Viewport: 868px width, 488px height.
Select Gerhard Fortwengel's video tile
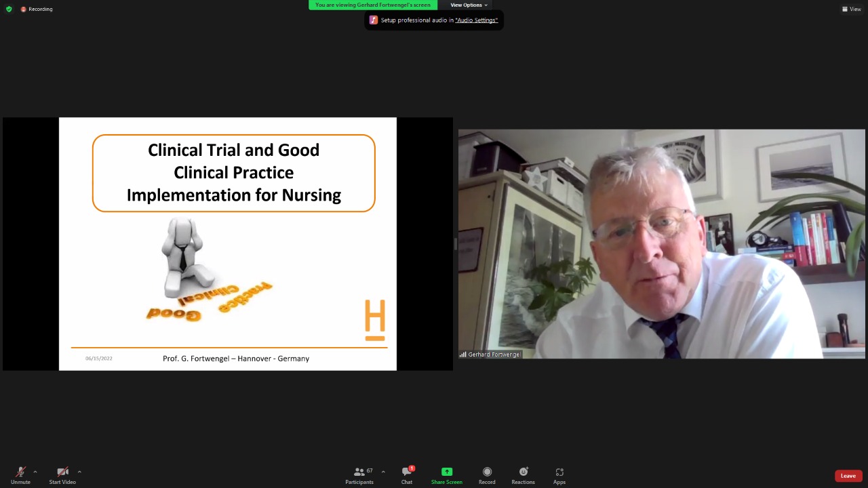pyautogui.click(x=661, y=244)
